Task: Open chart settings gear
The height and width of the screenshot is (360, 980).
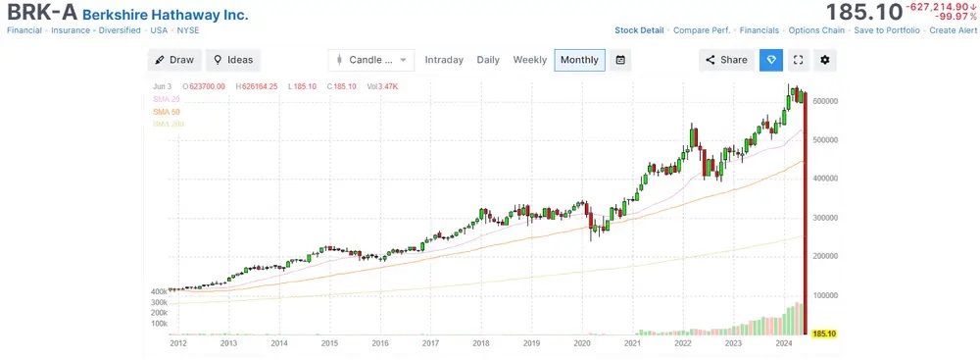Action: click(x=825, y=60)
